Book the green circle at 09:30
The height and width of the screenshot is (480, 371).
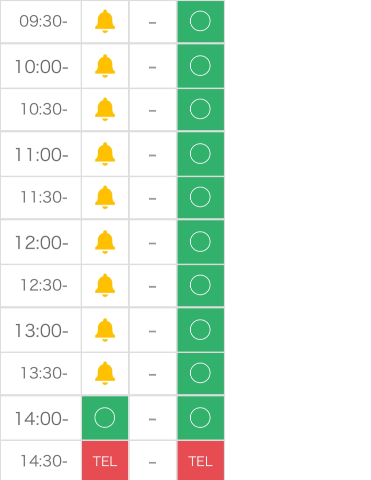click(x=201, y=21)
